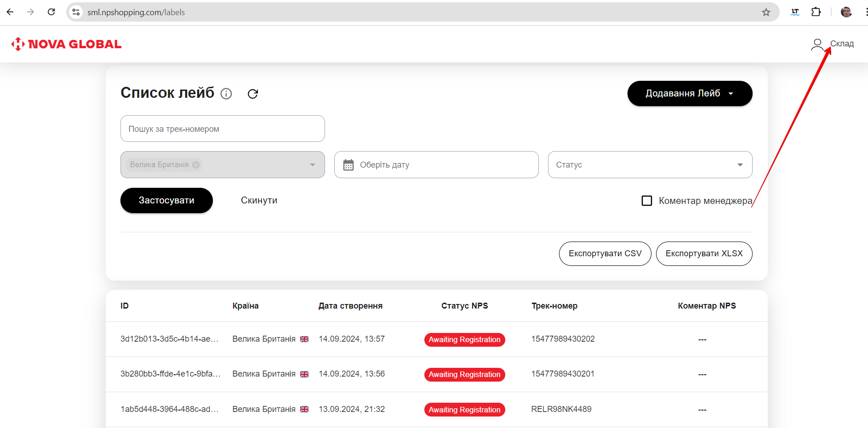Click date 14.09.2024, 13:57 cell
The height and width of the screenshot is (428, 868).
(352, 339)
